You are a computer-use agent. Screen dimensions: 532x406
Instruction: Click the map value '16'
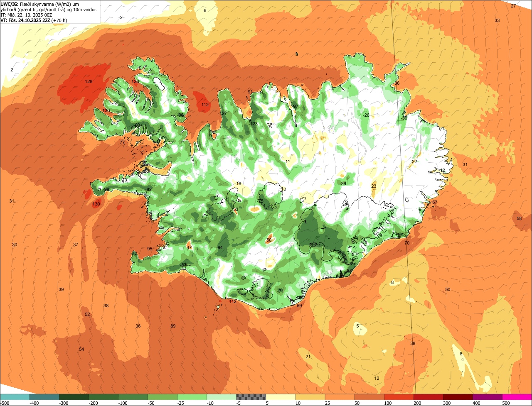tap(239, 183)
